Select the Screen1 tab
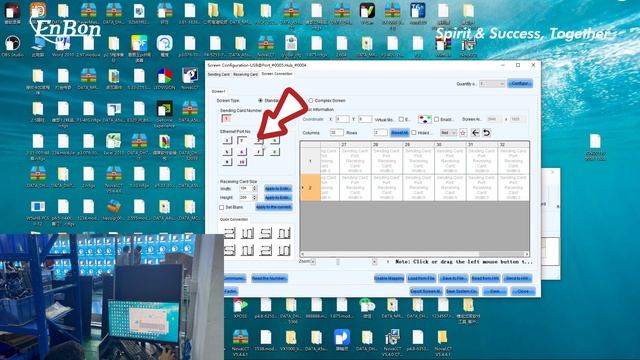640x360 pixels. point(219,91)
